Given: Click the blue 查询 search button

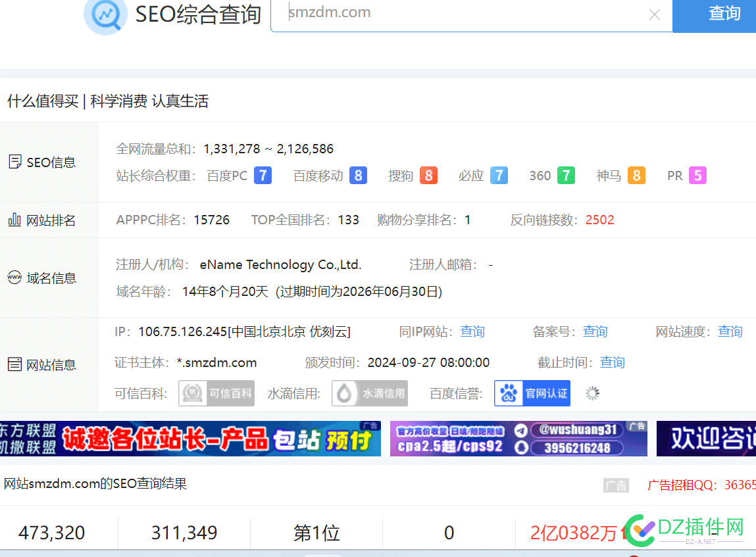Looking at the screenshot, I should (x=715, y=15).
